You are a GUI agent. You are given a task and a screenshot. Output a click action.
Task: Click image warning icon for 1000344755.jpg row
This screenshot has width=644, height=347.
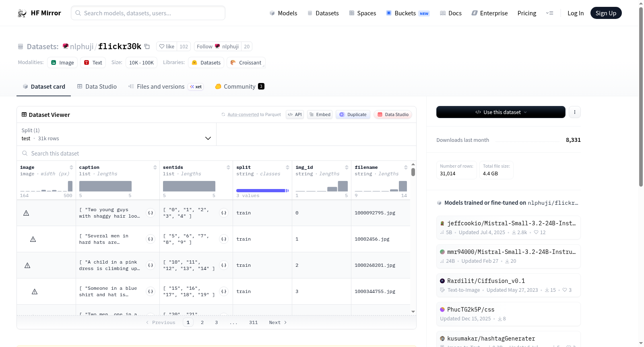tap(35, 291)
